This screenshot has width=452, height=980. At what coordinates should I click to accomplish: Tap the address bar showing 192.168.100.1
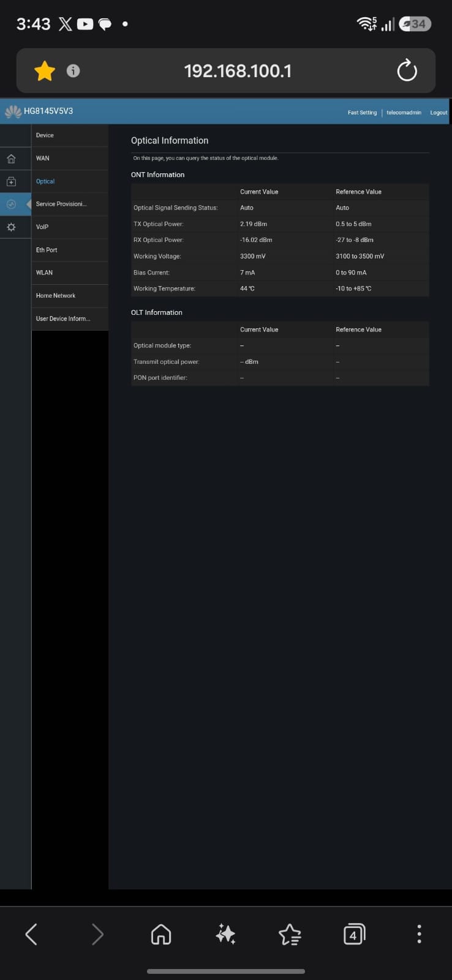[238, 71]
